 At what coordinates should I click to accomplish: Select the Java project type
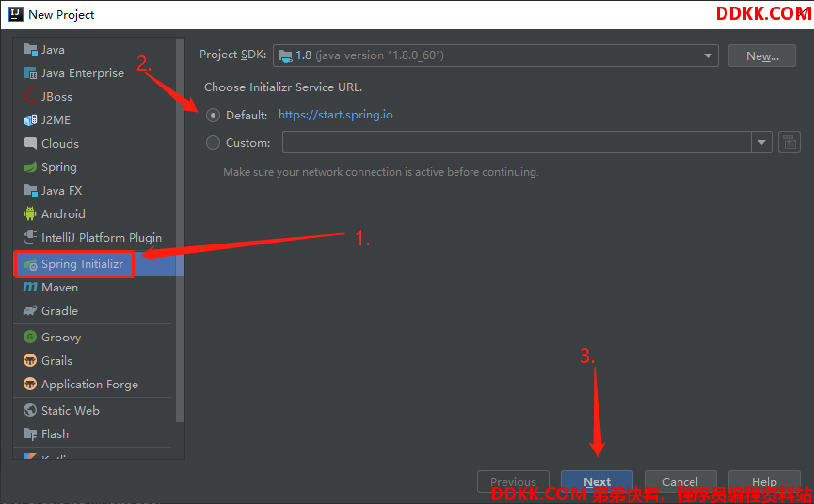pos(53,50)
